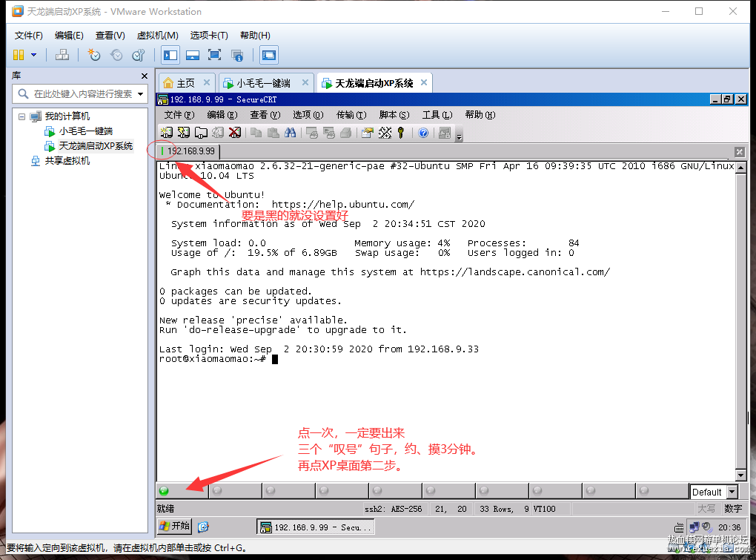Image resolution: width=756 pixels, height=560 pixels.
Task: Click the Print Selection icon
Action: 329,133
